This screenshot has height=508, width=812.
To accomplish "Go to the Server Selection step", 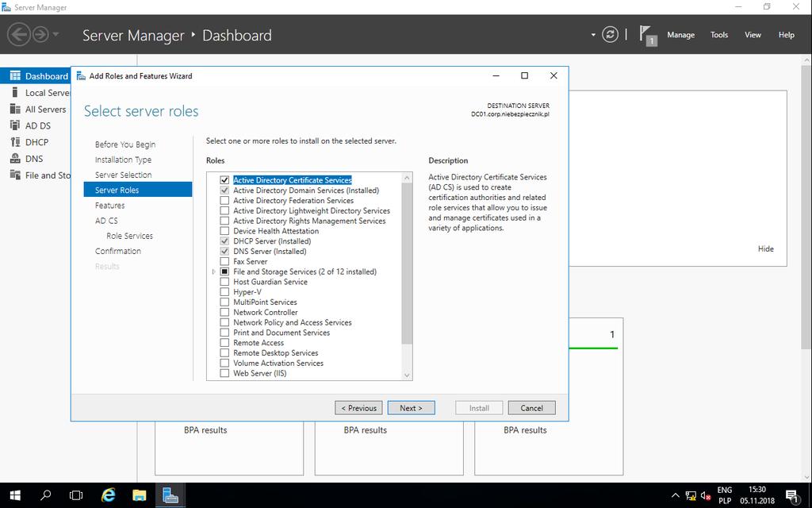I will coord(123,175).
